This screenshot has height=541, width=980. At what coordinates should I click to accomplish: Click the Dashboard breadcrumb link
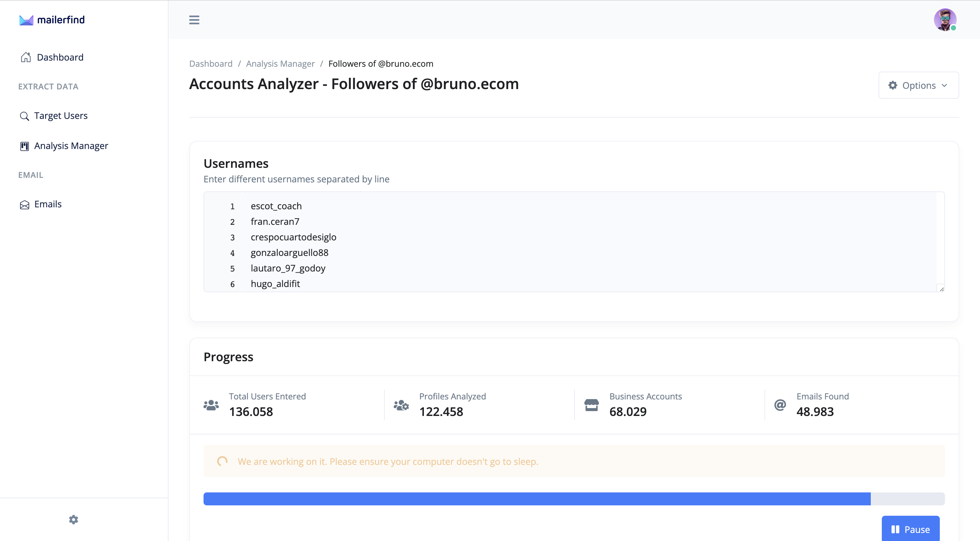pyautogui.click(x=211, y=63)
